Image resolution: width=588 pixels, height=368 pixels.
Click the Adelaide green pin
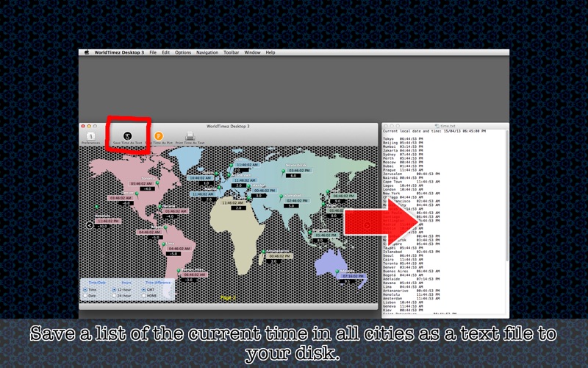337,272
